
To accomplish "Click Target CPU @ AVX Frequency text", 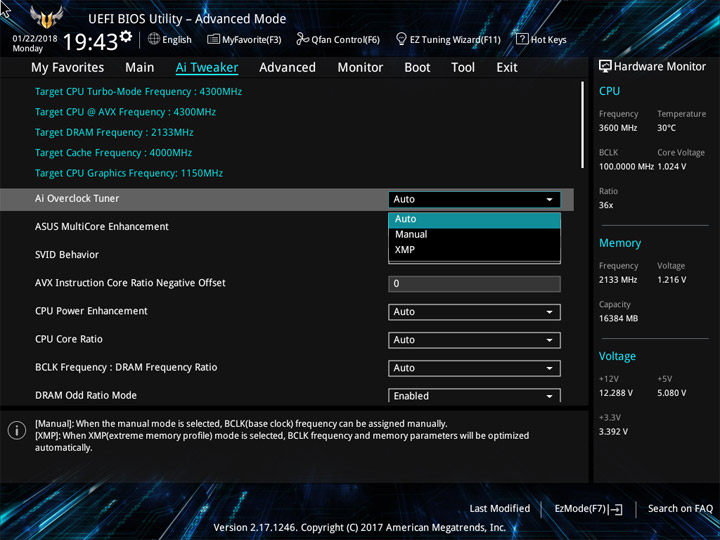I will tap(125, 112).
